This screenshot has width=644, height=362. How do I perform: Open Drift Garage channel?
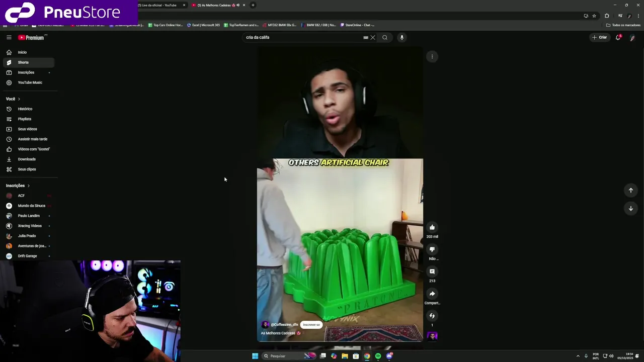click(x=28, y=256)
